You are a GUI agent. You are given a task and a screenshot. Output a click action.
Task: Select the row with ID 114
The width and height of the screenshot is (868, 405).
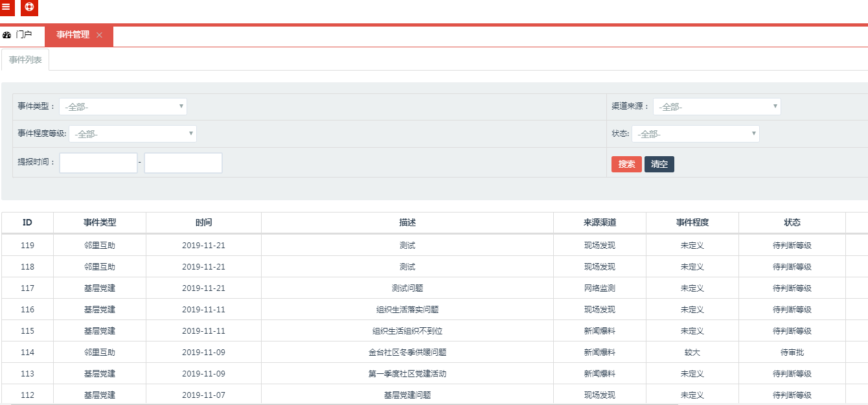[x=27, y=353]
